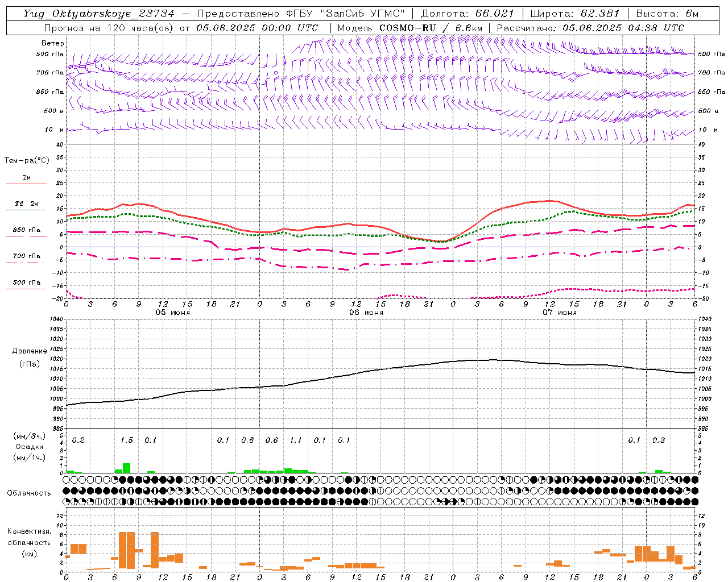The width and height of the screenshot is (728, 582).
Task: Click the Рассчитано: 05.06.2025 04:38 UTC timestamp
Action: [x=590, y=28]
